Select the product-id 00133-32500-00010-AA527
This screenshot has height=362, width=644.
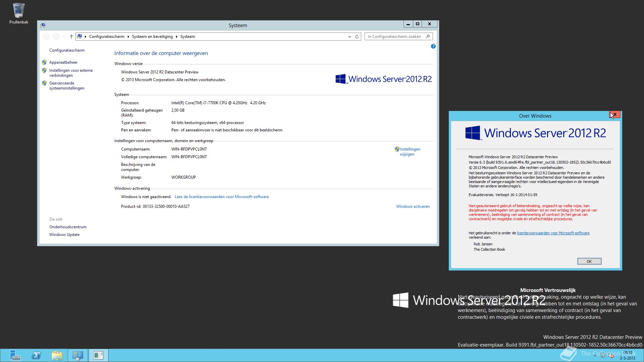166,206
